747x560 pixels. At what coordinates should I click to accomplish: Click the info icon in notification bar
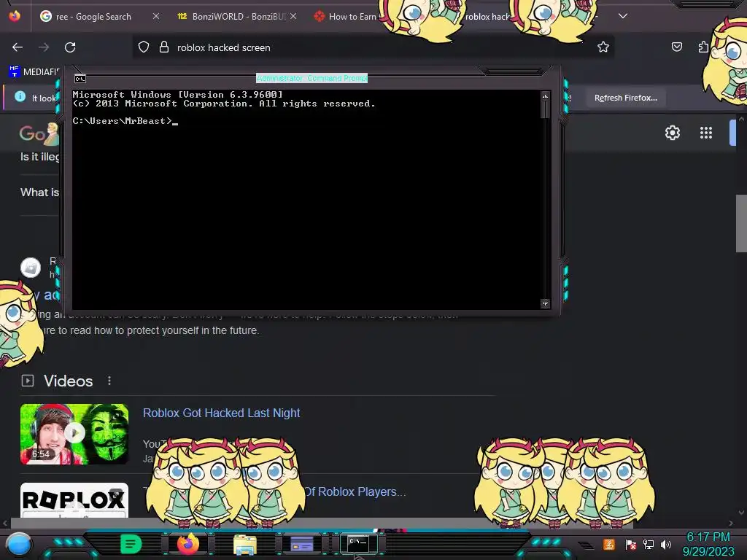coord(20,97)
